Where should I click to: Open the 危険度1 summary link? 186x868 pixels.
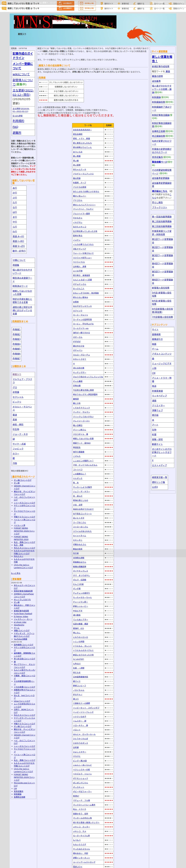click(17, 330)
